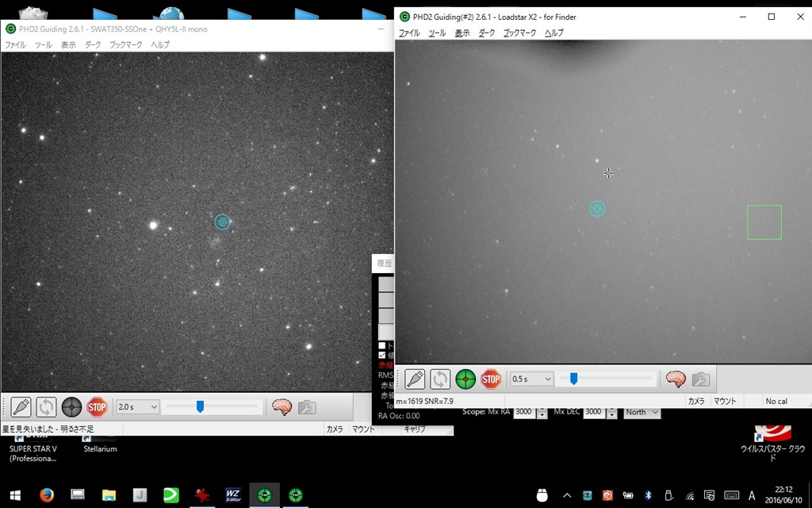This screenshot has width=812, height=508.
Task: Open the Windows Start menu
Action: point(15,495)
